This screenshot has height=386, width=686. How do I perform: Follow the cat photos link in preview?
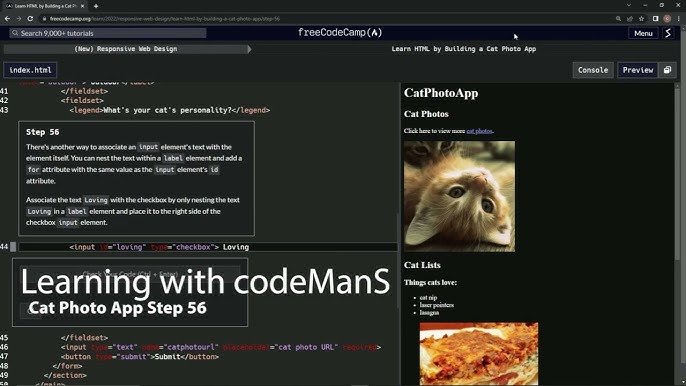pos(480,131)
